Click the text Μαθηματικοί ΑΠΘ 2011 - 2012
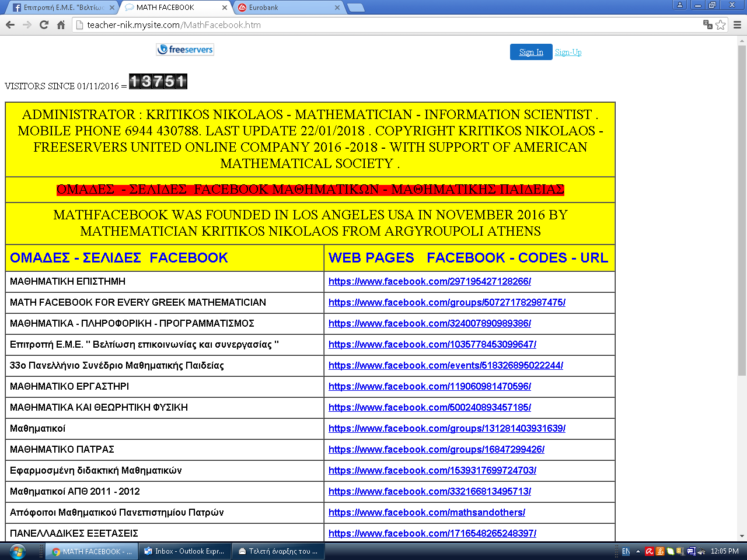This screenshot has height=560, width=747. coord(75,491)
